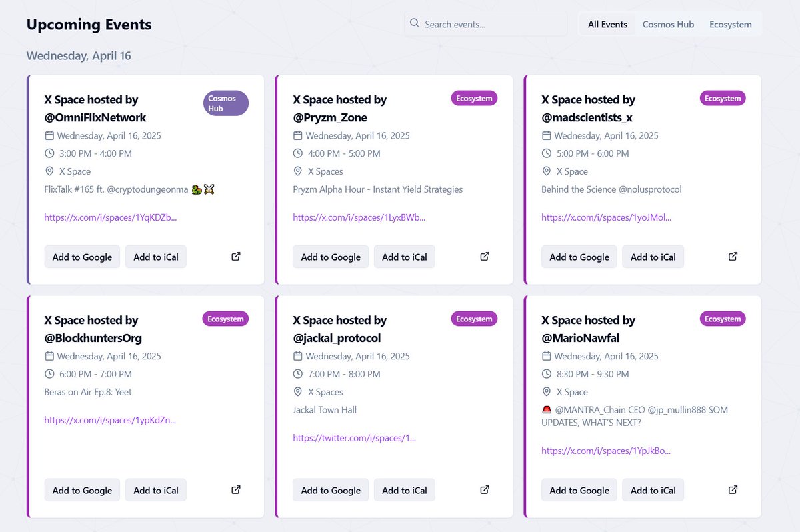Add jackal_protocol event to Google
800x532 pixels.
pyautogui.click(x=331, y=490)
